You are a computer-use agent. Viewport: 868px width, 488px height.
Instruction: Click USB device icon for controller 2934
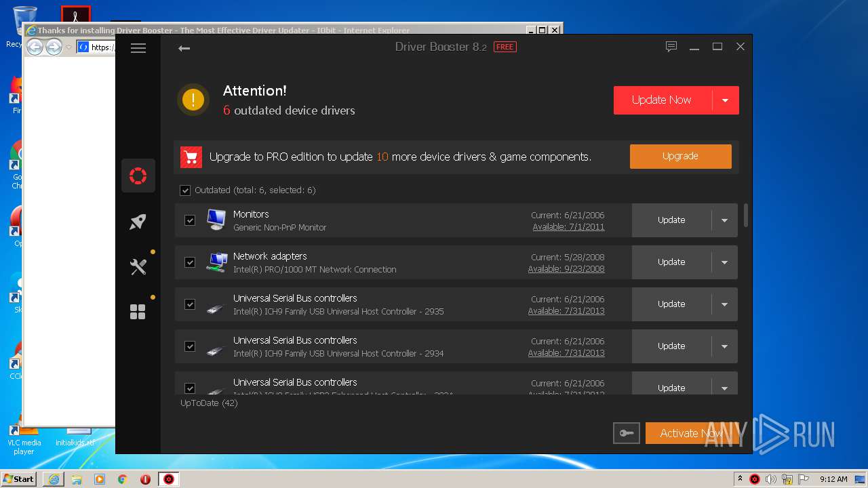pos(215,351)
